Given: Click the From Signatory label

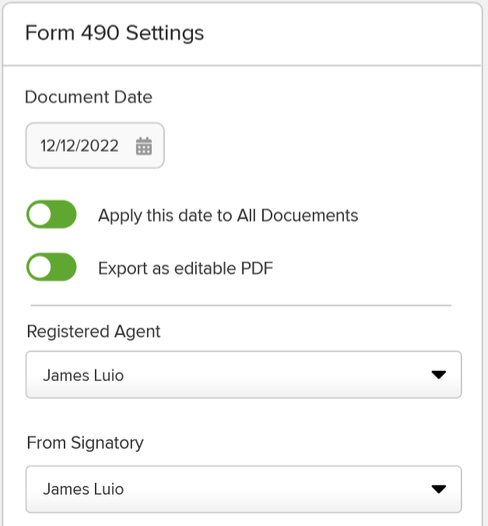Looking at the screenshot, I should click(x=85, y=443).
